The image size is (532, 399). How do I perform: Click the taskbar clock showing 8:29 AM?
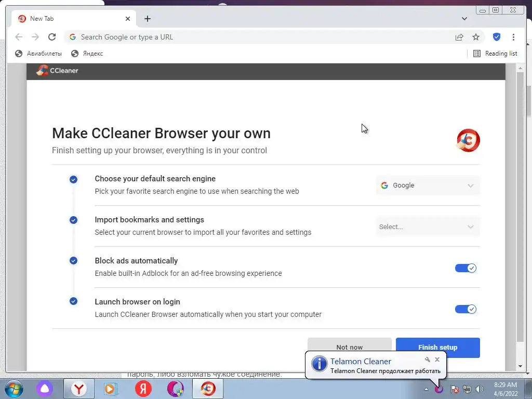click(506, 389)
